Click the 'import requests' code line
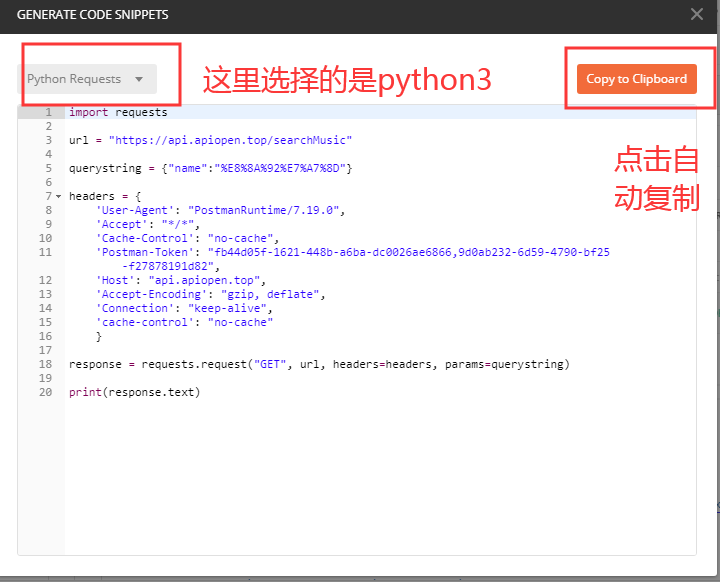Image resolution: width=720 pixels, height=582 pixels. click(118, 112)
